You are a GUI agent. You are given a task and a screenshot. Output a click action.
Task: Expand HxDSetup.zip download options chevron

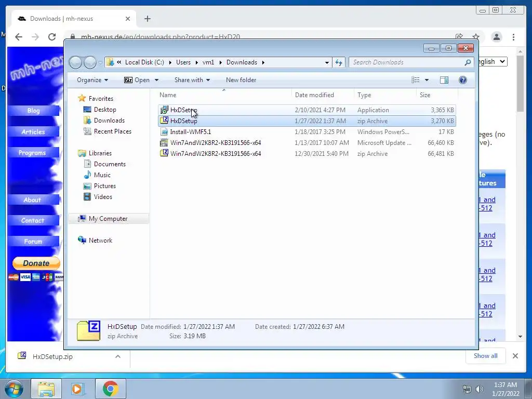pos(118,356)
